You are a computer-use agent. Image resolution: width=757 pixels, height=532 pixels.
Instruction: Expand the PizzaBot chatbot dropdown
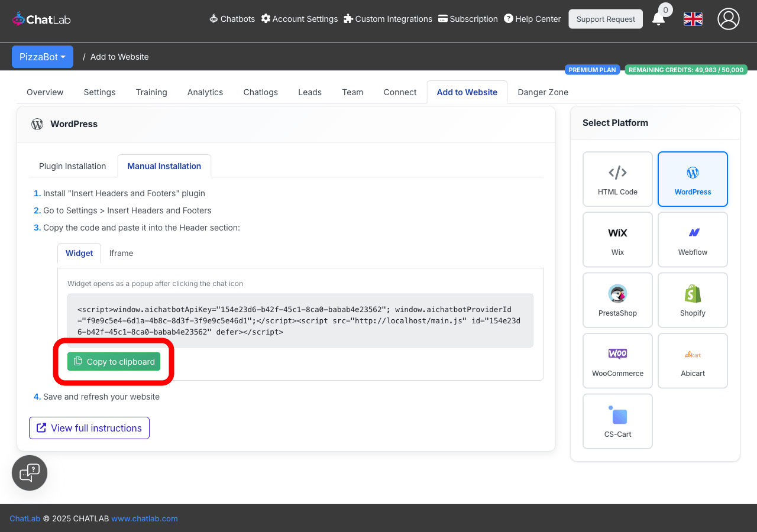(x=43, y=57)
